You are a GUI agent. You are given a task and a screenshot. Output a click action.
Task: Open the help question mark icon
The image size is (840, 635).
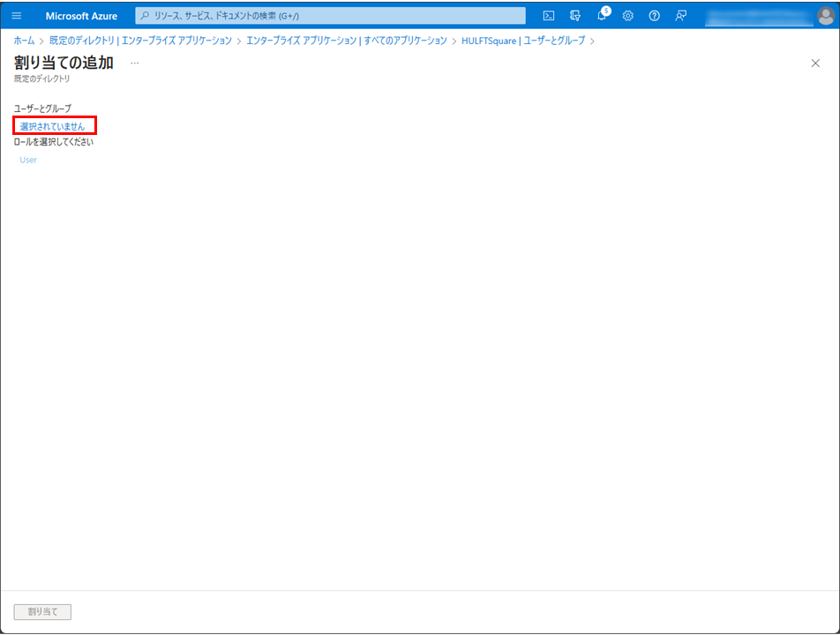[x=655, y=16]
